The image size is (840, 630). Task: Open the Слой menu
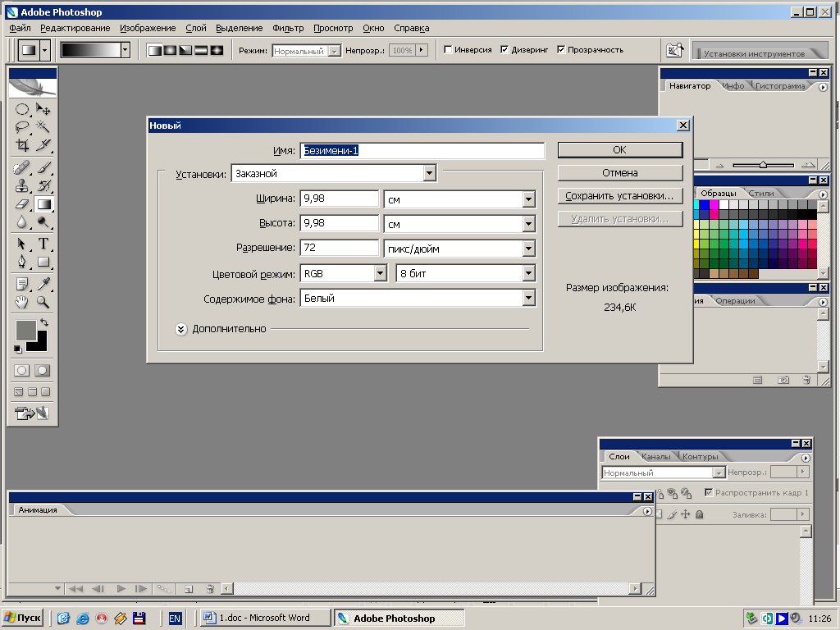pos(196,29)
